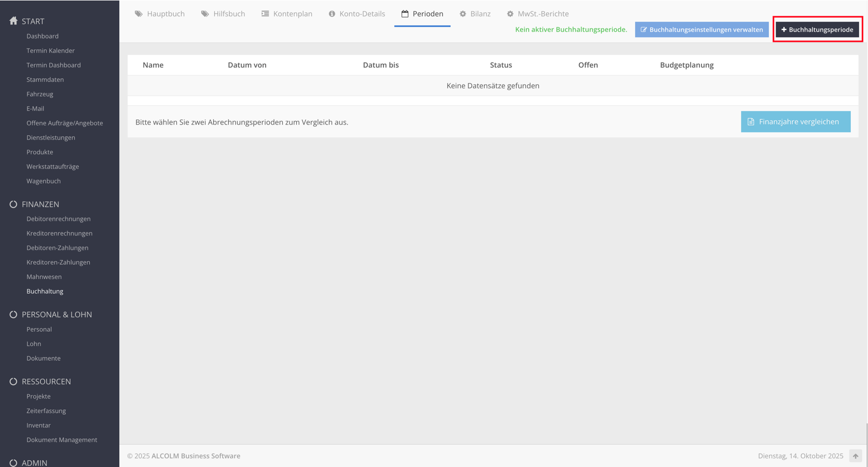The height and width of the screenshot is (467, 868).
Task: Click the scroll-to-top arrow icon in footer
Action: pos(855,456)
